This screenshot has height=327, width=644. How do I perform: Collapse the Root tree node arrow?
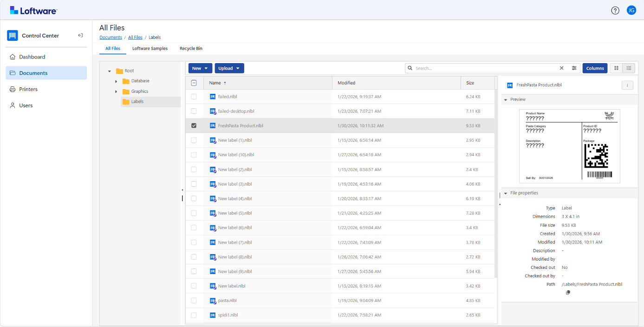point(110,71)
